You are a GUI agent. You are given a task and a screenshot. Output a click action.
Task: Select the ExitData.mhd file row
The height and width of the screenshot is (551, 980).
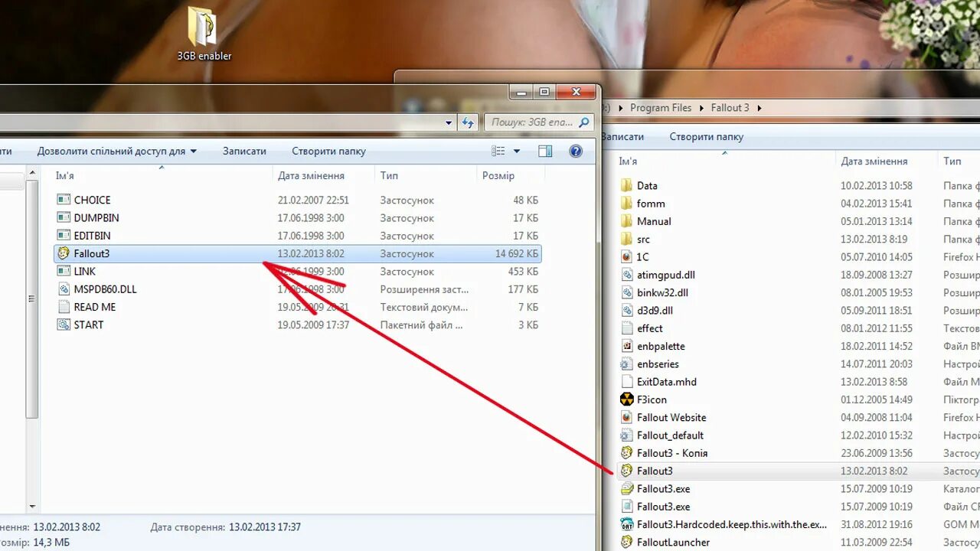[x=798, y=382]
